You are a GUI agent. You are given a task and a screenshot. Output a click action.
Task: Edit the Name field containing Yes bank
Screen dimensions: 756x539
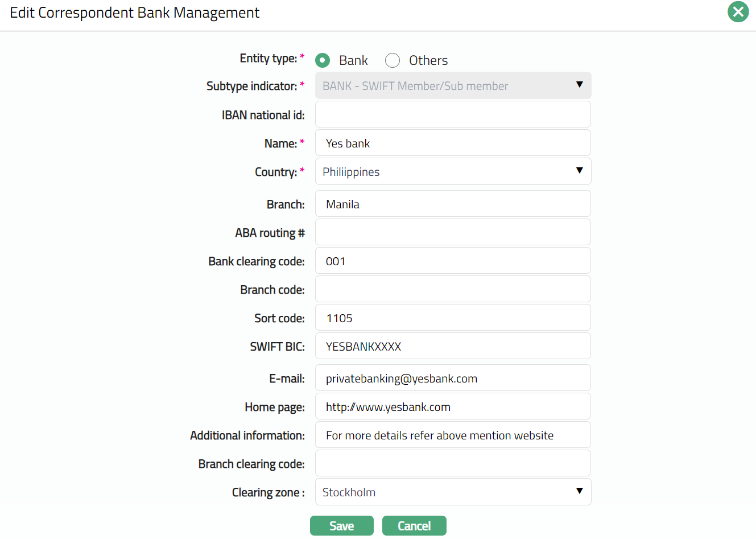point(453,143)
